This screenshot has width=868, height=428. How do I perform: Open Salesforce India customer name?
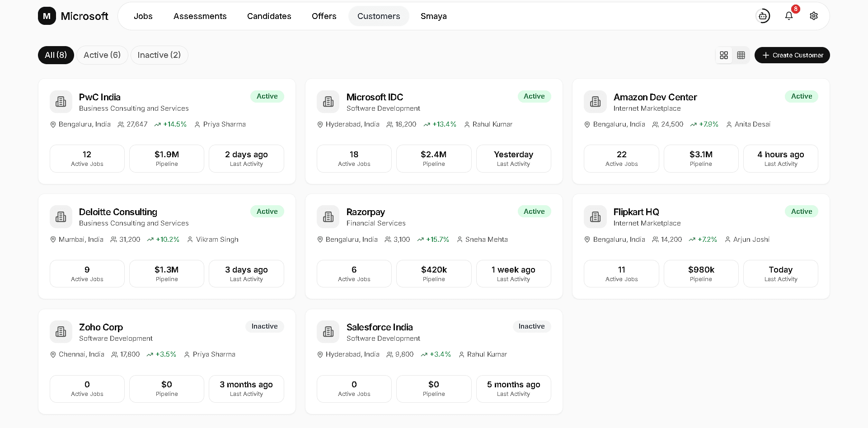380,327
